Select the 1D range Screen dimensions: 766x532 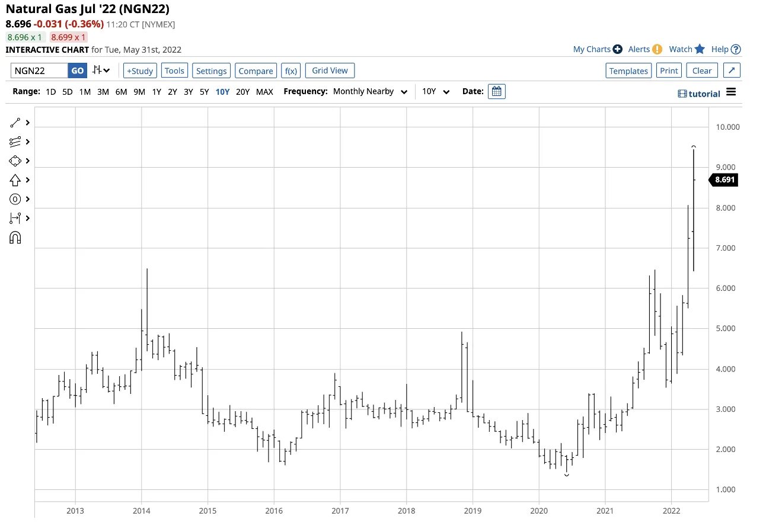tap(51, 92)
